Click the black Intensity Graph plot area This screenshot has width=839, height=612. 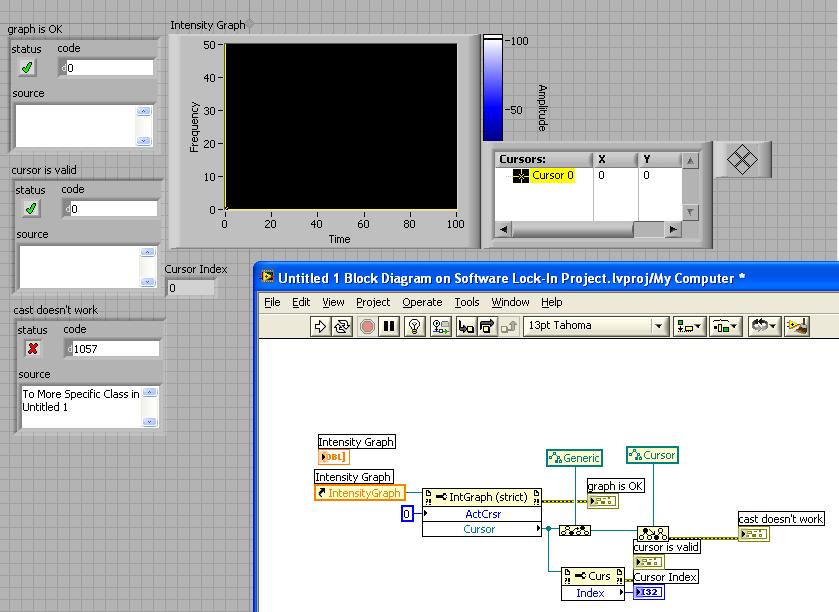coord(341,126)
